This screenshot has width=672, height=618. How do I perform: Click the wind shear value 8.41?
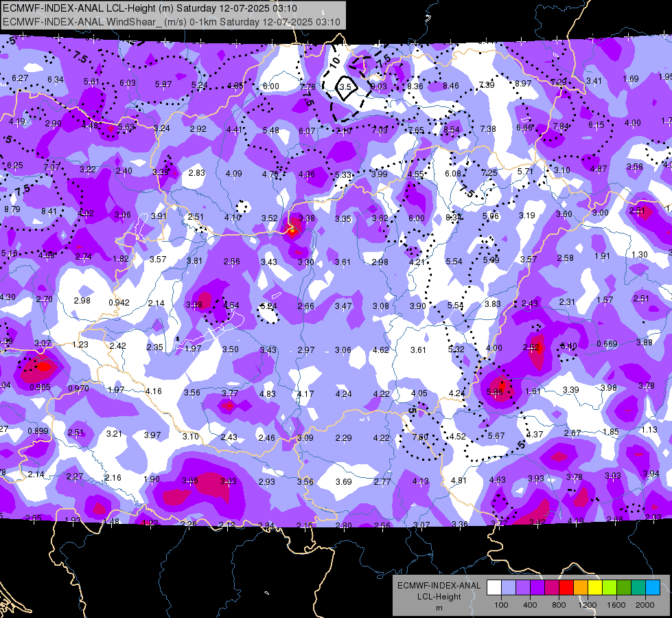click(49, 211)
